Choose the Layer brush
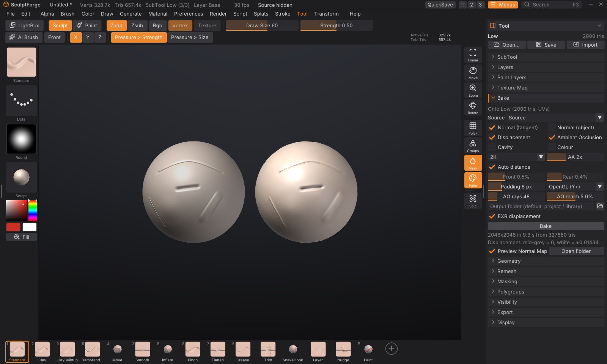This screenshot has width=607, height=364. click(x=318, y=352)
